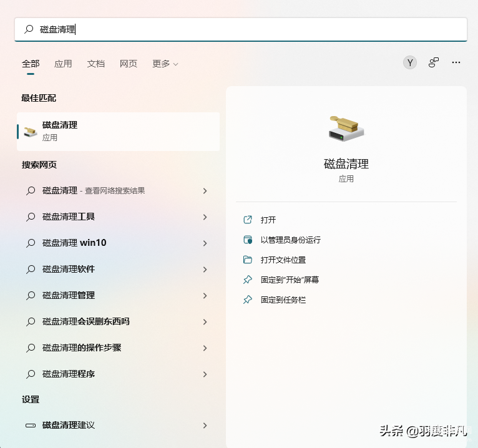The width and height of the screenshot is (478, 448).
Task: Select web suggestion 磁盘清理 win10
Action: click(119, 243)
